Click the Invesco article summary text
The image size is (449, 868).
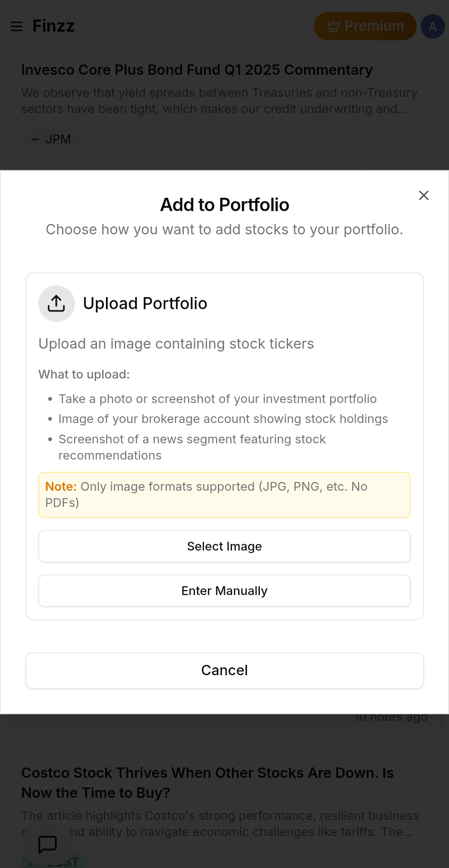click(x=219, y=101)
